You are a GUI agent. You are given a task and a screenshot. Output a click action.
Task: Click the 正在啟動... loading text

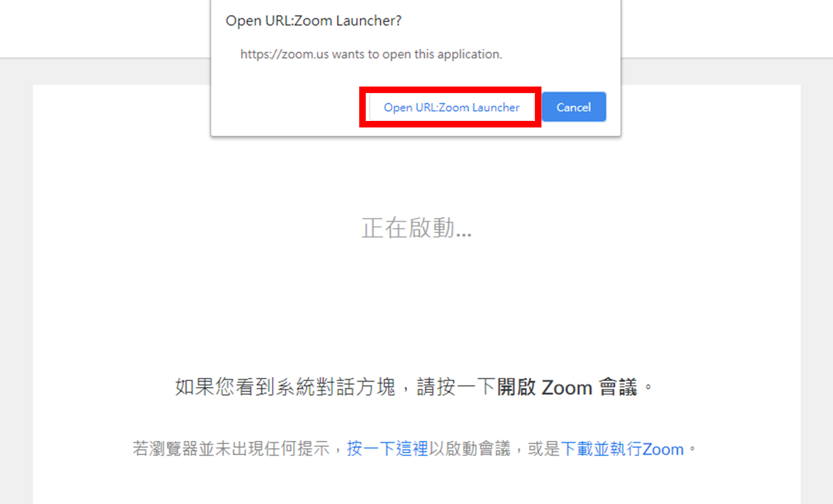(416, 228)
